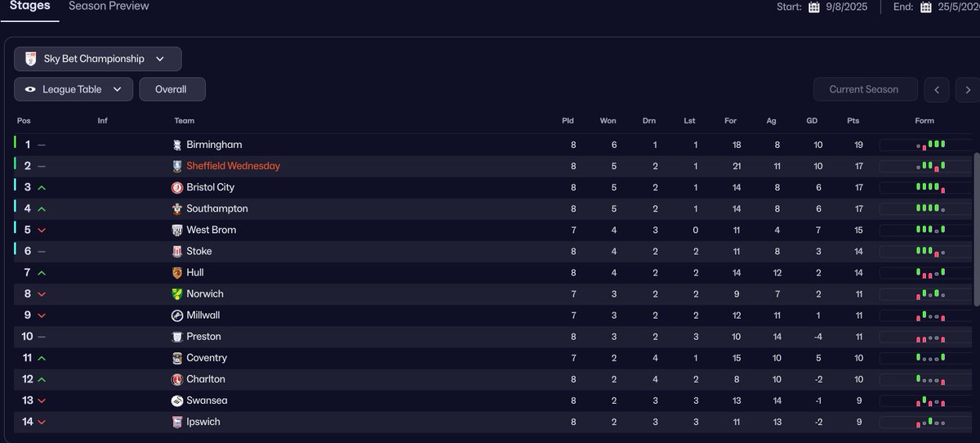
Task: Click the Ipswich club badge
Action: coord(177,422)
